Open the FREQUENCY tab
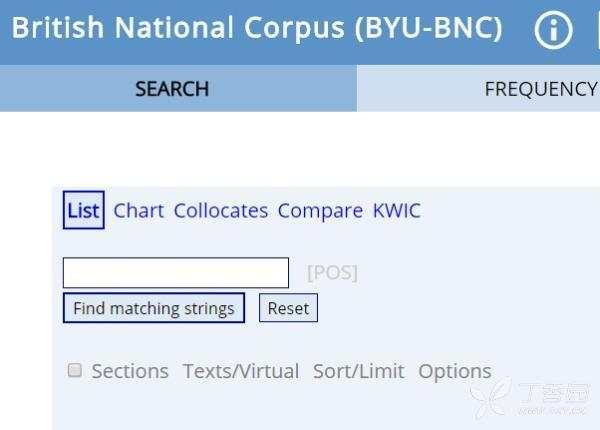The height and width of the screenshot is (430, 600). [x=540, y=89]
